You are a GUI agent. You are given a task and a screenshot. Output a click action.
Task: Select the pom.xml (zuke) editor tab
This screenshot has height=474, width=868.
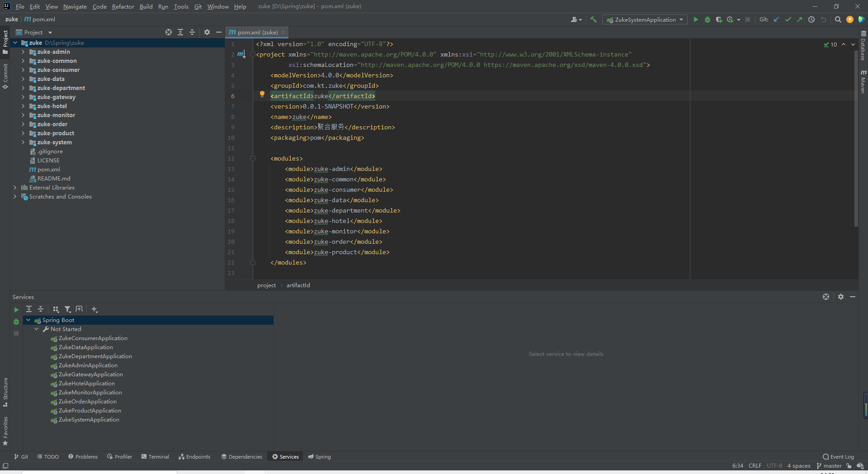click(257, 32)
